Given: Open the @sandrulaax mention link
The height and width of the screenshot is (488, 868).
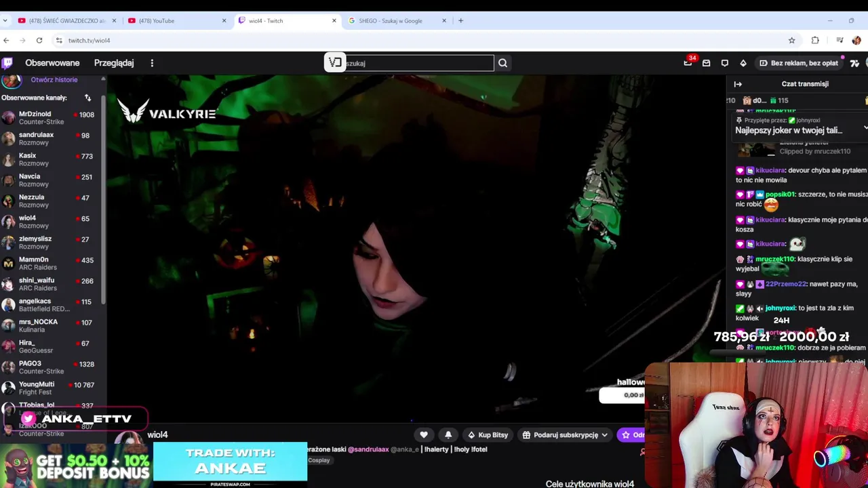Looking at the screenshot, I should click(x=368, y=449).
